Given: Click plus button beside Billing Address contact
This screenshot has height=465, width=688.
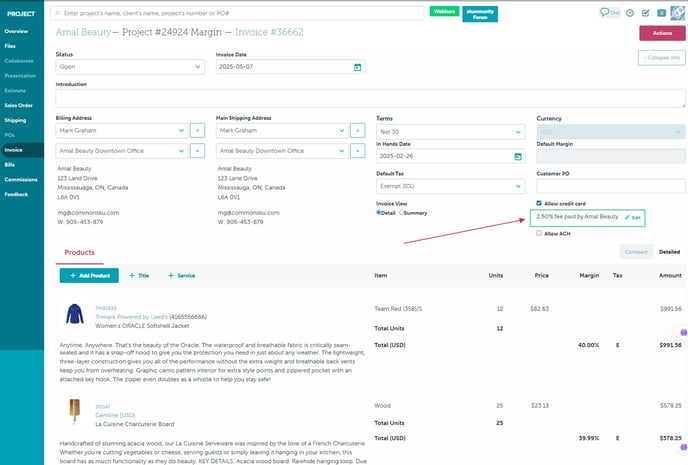Looking at the screenshot, I should click(x=196, y=131).
